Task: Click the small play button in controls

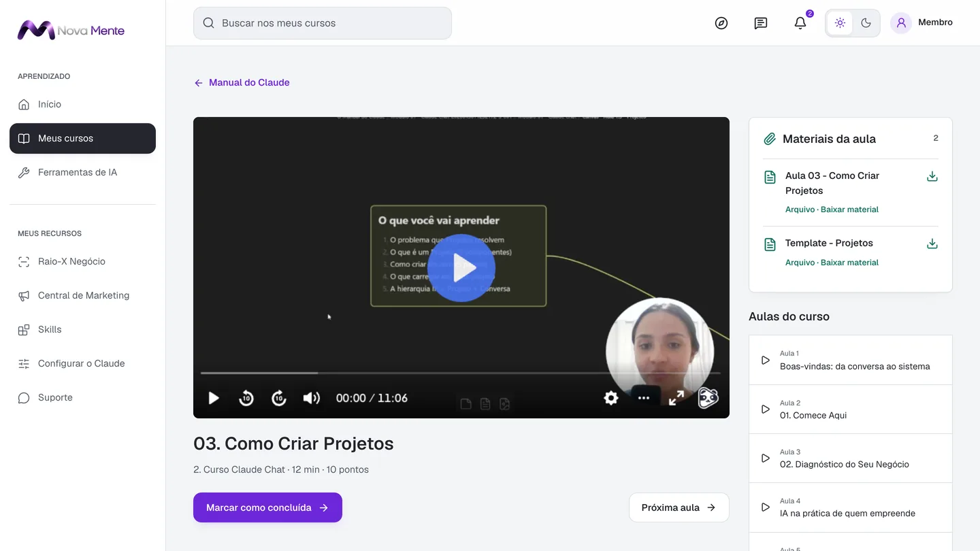Action: pyautogui.click(x=214, y=398)
